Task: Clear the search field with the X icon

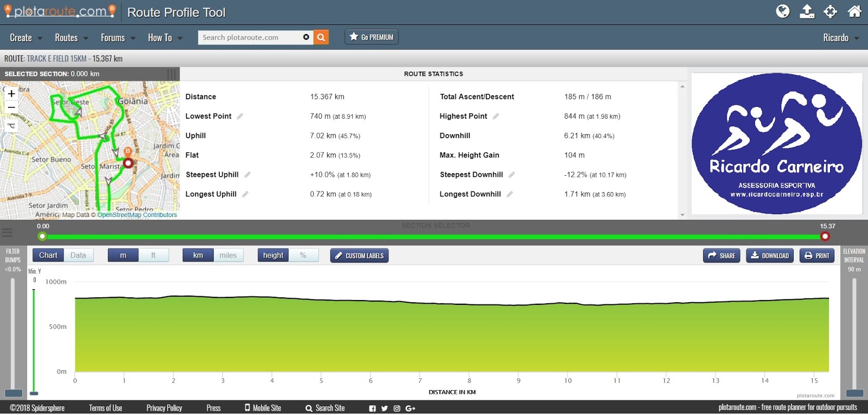Action: [x=306, y=37]
